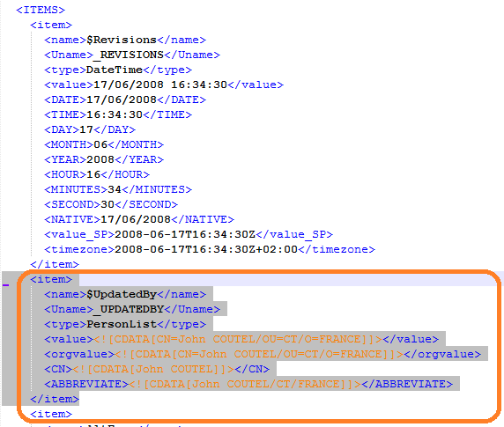The height and width of the screenshot is (427, 504).
Task: Click the MONTH 06 element
Action: pyautogui.click(x=104, y=144)
